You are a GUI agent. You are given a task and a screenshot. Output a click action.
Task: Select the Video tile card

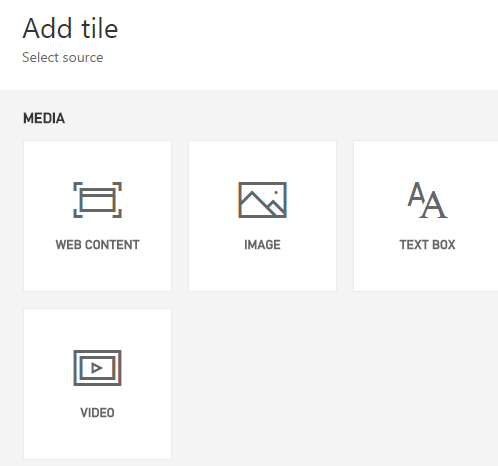pyautogui.click(x=97, y=384)
